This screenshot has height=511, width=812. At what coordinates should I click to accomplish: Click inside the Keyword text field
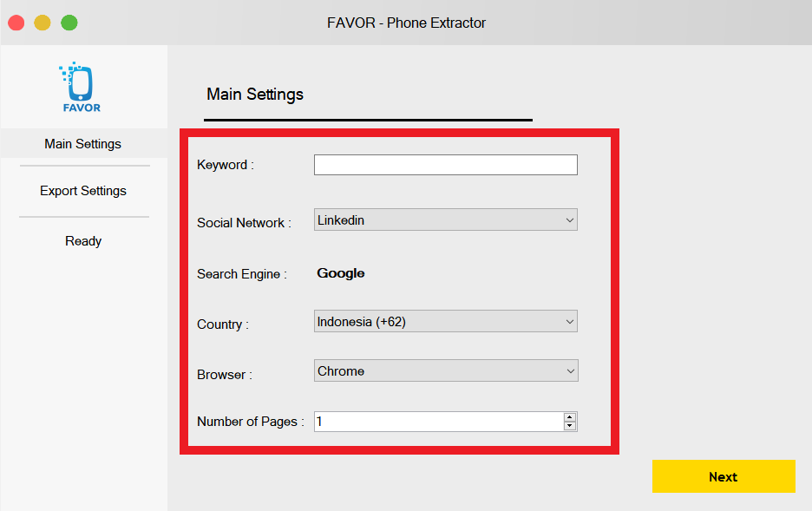(x=445, y=165)
